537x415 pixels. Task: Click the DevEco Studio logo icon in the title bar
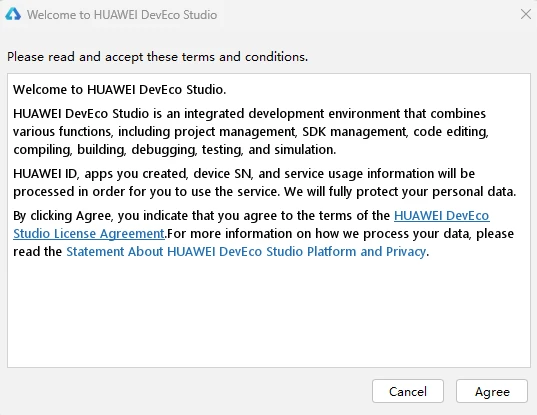pyautogui.click(x=13, y=14)
